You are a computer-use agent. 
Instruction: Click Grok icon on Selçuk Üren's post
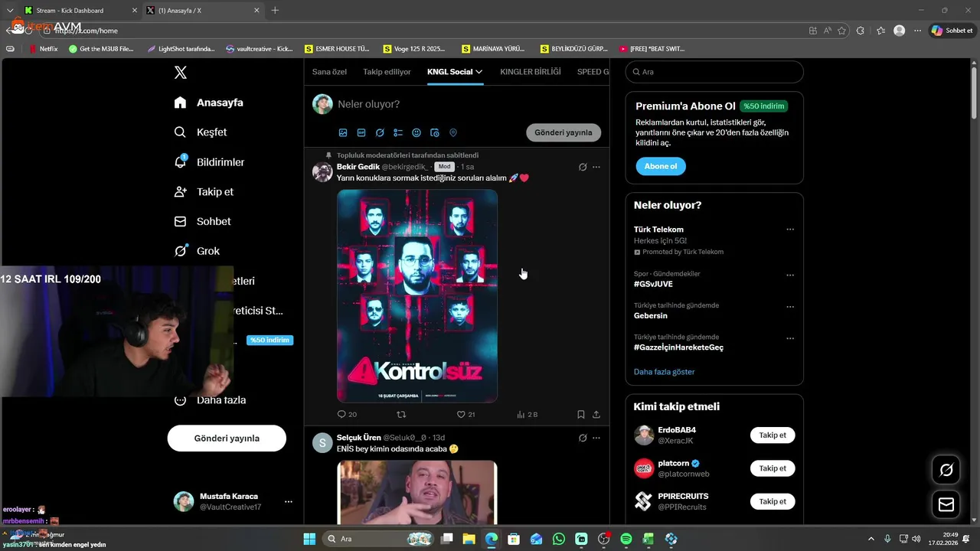coord(583,438)
